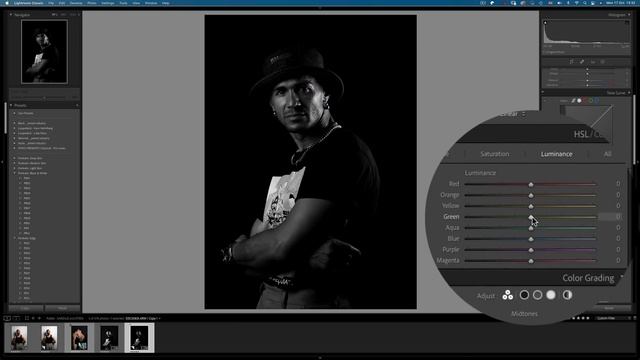The image size is (640, 360).
Task: Hide top module picker via top arrow
Action: point(320,8)
